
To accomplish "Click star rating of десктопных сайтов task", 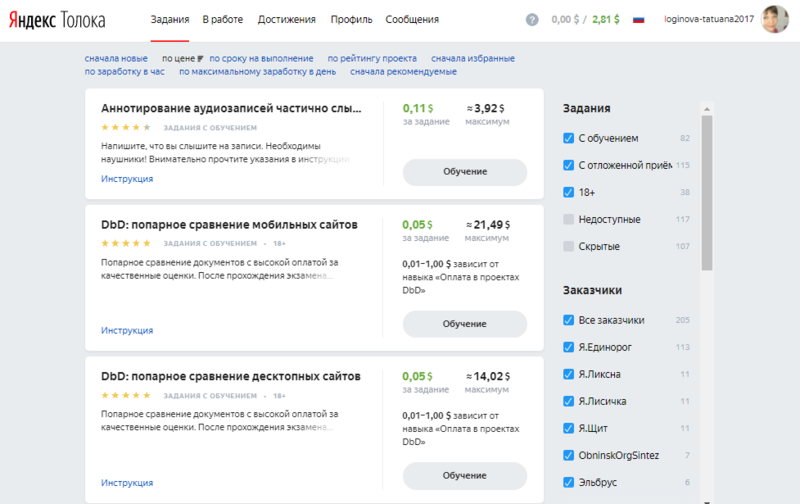I will coord(126,395).
